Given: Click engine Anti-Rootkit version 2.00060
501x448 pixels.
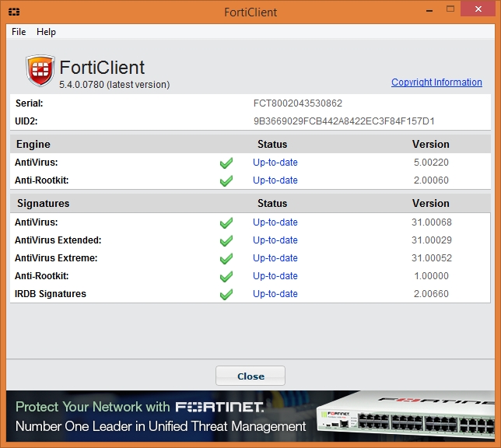Looking at the screenshot, I should 431,180.
